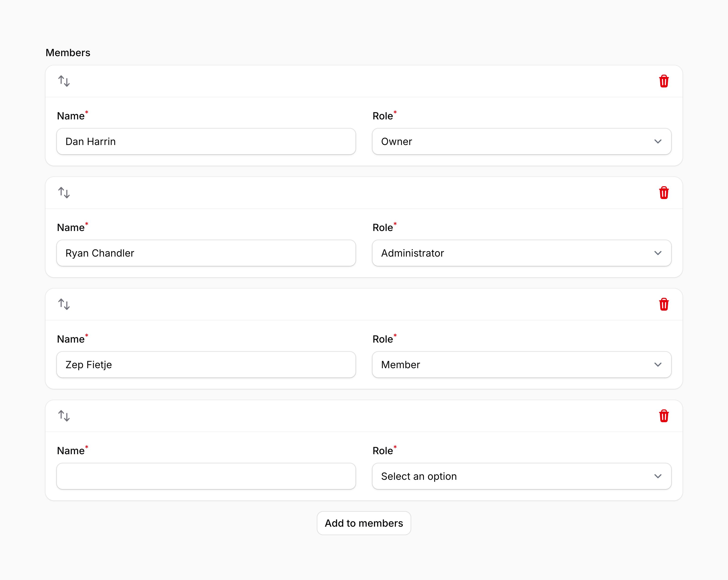Delete the Dan Harrin member row
This screenshot has width=728, height=580.
coord(664,81)
